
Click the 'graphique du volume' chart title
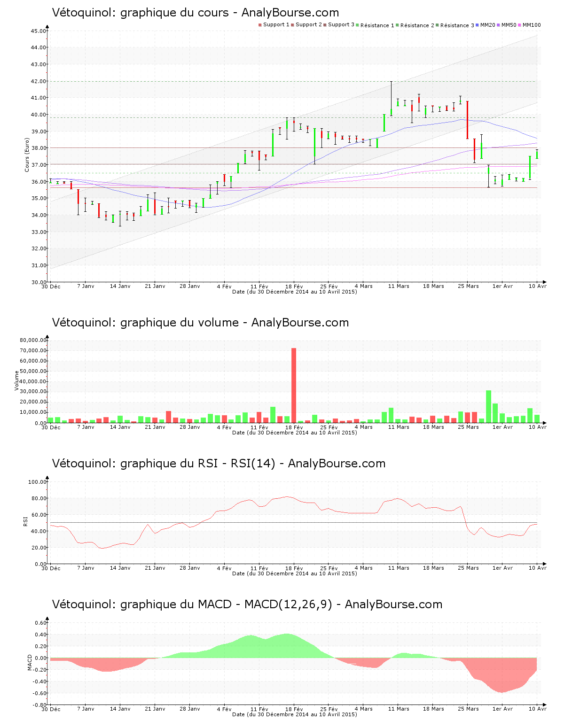tap(200, 323)
